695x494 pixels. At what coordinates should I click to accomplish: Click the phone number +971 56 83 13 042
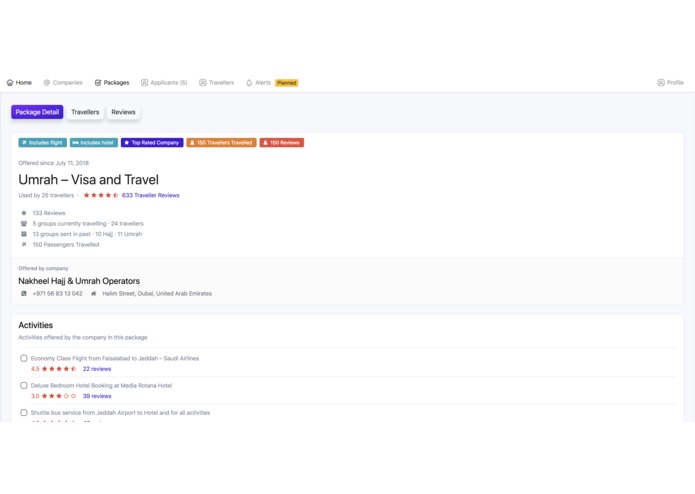(58, 294)
